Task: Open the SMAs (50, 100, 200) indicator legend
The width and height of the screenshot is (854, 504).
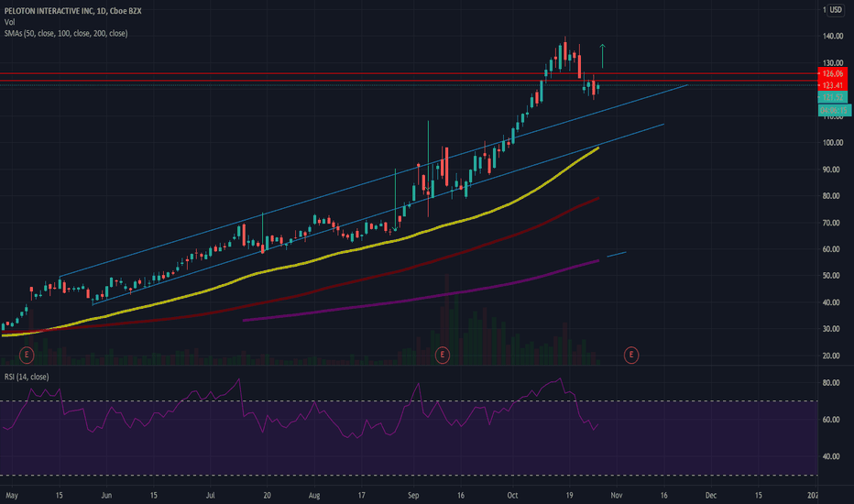Action: pos(66,34)
